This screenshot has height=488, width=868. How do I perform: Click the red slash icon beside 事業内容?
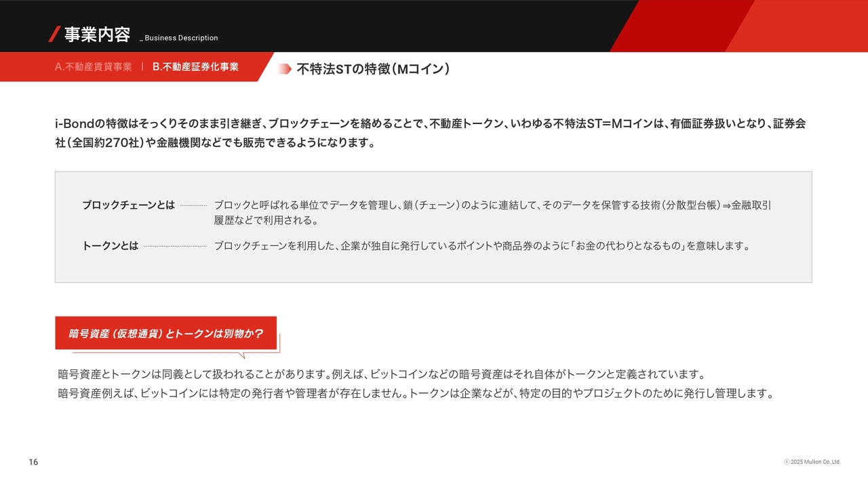55,34
